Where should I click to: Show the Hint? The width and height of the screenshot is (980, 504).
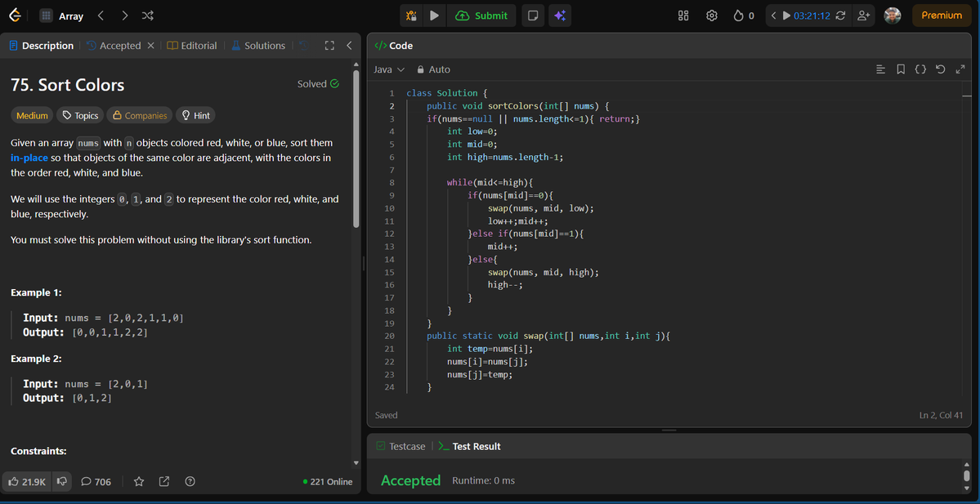[x=195, y=115]
